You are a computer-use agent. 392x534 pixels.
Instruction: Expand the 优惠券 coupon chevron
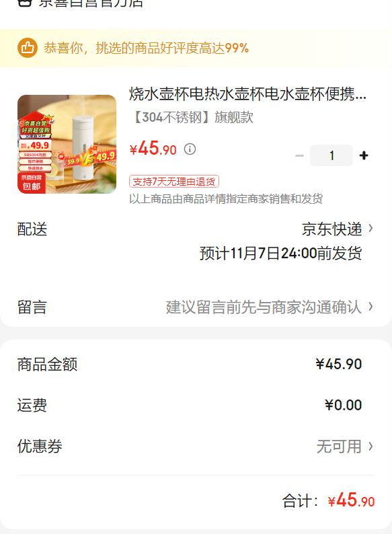(371, 446)
